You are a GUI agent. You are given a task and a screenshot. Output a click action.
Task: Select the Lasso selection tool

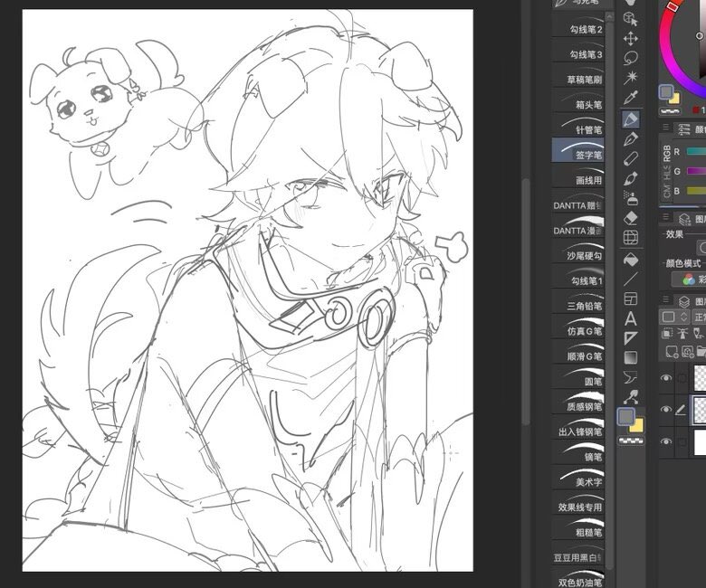click(x=630, y=58)
